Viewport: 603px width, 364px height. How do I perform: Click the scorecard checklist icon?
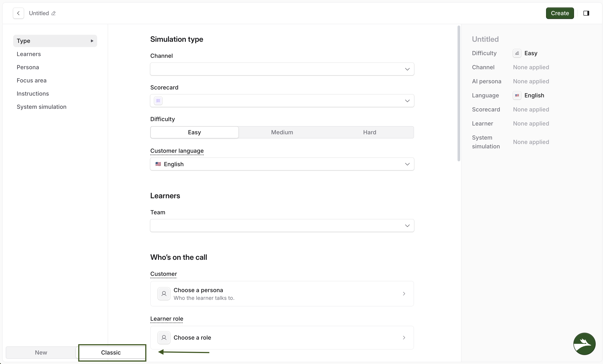click(158, 101)
